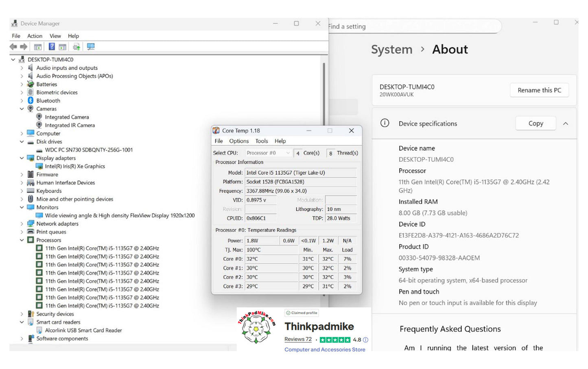Click the Rename this PC button

tap(539, 90)
